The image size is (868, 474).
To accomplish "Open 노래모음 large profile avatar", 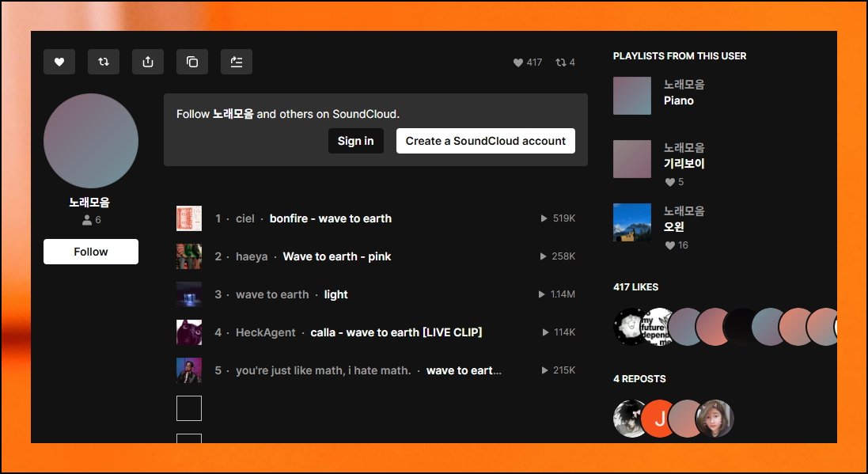I will [91, 141].
